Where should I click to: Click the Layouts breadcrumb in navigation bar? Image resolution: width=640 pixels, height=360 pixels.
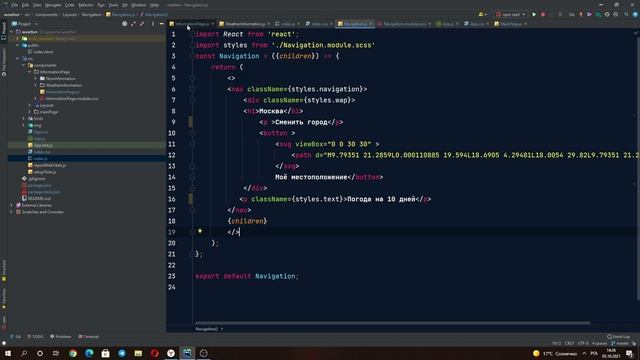(x=70, y=15)
